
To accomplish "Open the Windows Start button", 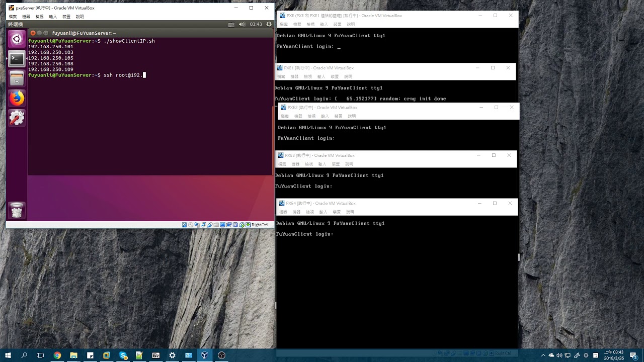I will (8, 355).
